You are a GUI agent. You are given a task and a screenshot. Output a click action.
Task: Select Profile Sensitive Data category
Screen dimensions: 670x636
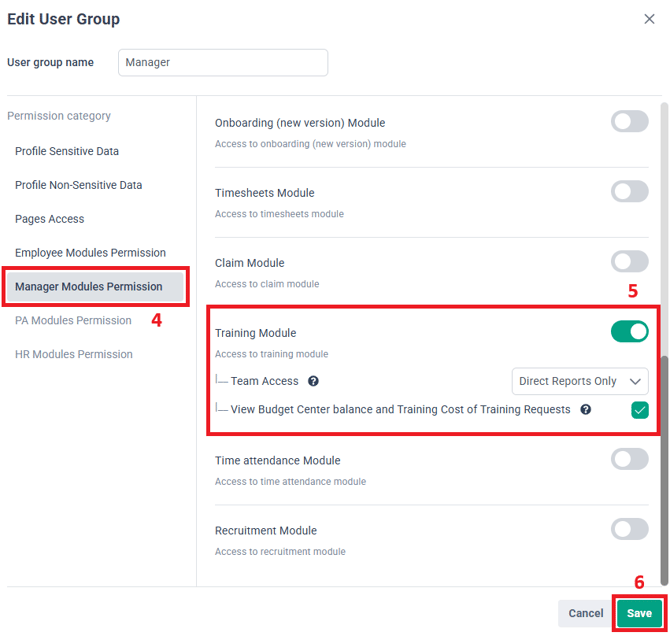pos(67,151)
